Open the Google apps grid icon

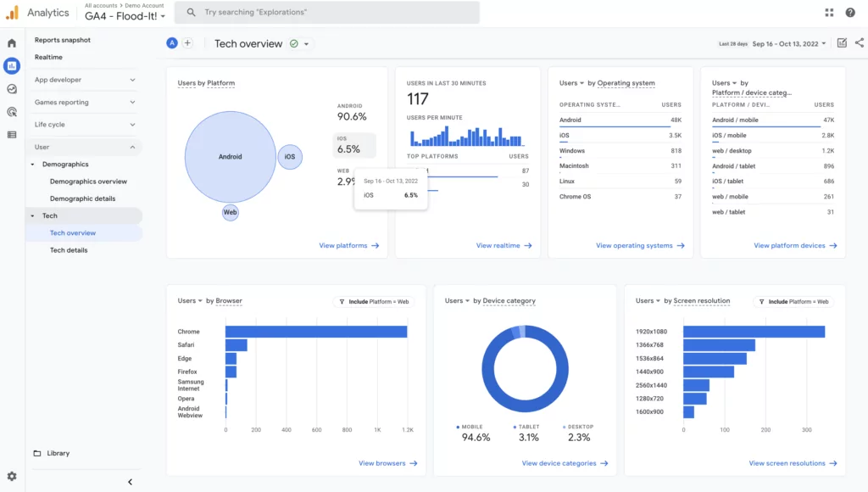(x=829, y=13)
